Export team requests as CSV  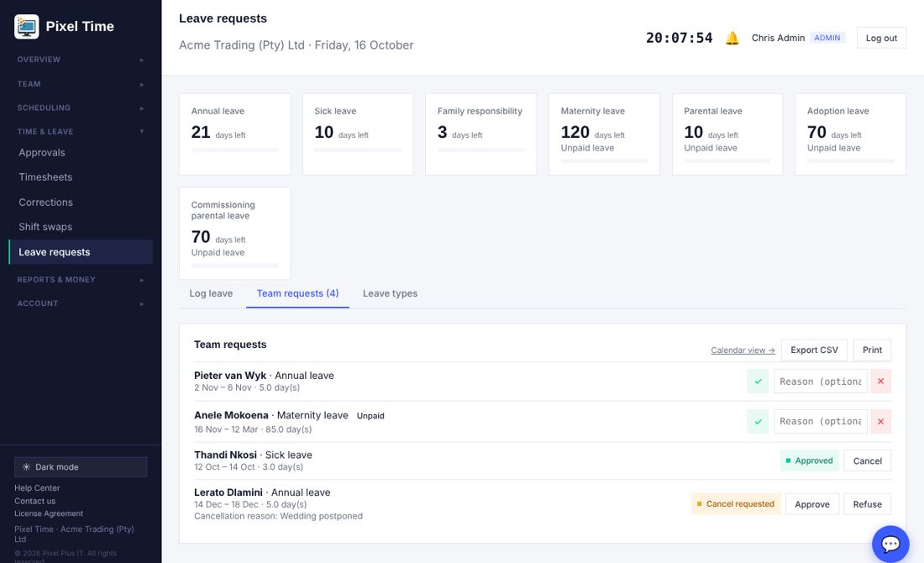814,350
